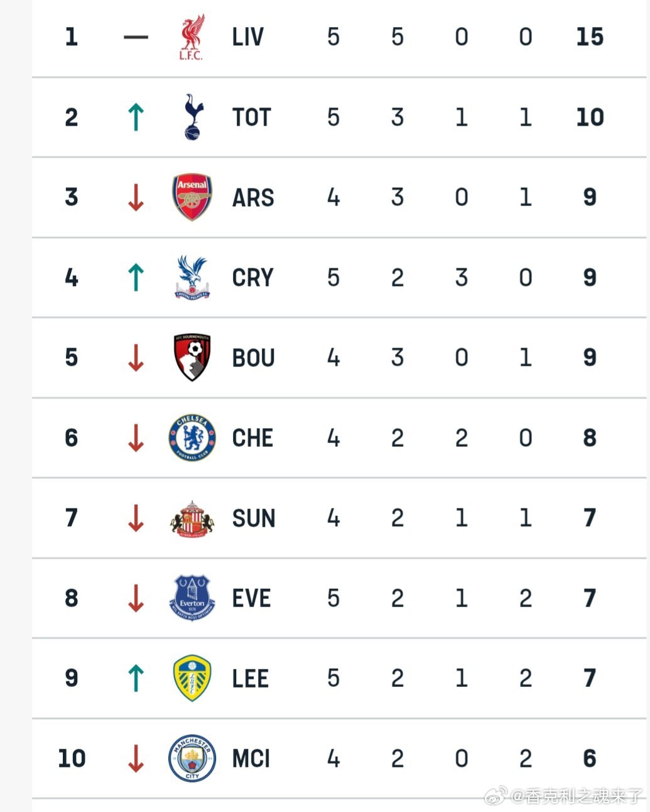
Task: Click the green up arrow beside TOT
Action: coord(136,117)
